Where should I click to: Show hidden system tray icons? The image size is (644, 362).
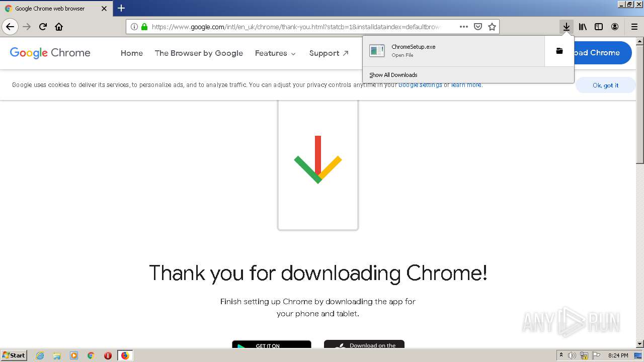[561, 355]
